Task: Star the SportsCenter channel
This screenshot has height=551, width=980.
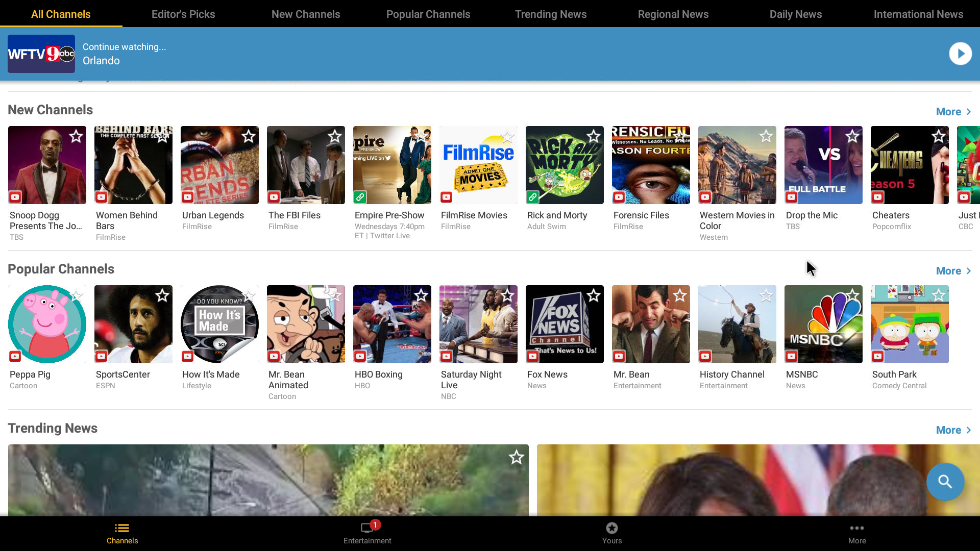Action: tap(162, 295)
